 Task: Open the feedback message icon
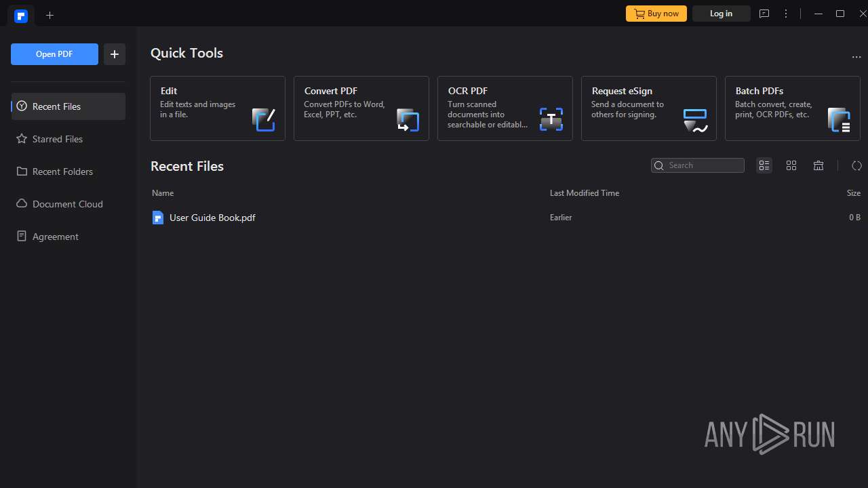[x=764, y=14]
